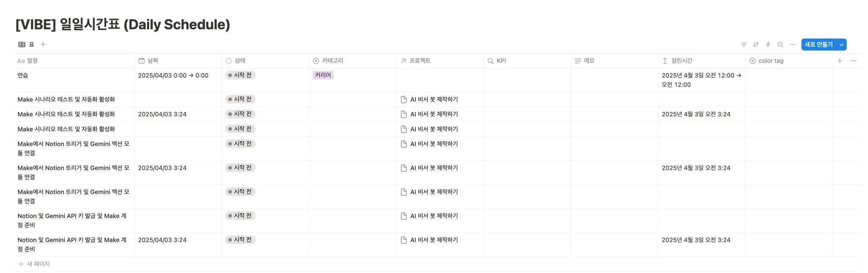Click the purple 커리어 category tag

pos(323,75)
